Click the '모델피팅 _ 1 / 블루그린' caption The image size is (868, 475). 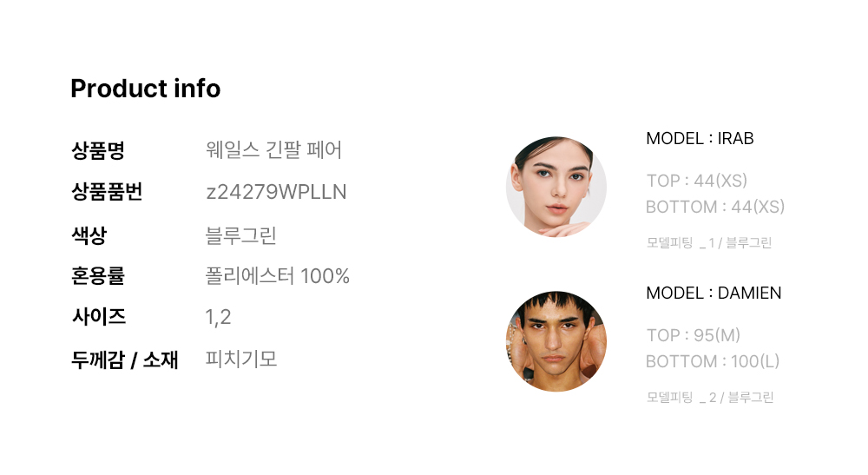click(x=708, y=243)
